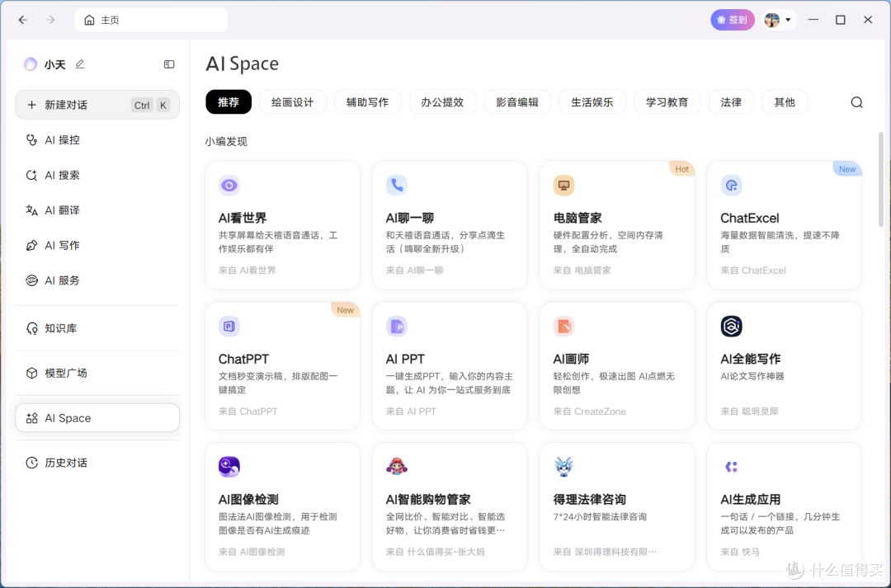The height and width of the screenshot is (588, 891).
Task: Click the search magnifier in AI Space
Action: click(857, 102)
